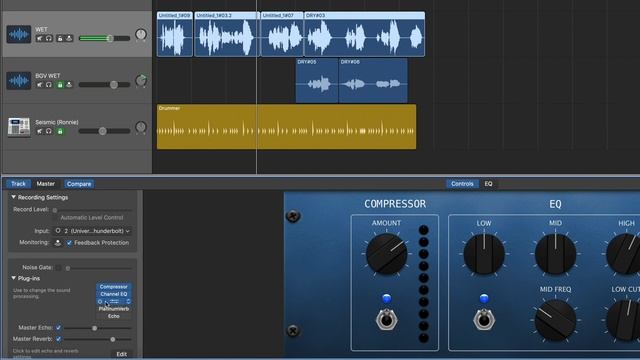Click the BGV WET track waveform icon

tap(19, 81)
